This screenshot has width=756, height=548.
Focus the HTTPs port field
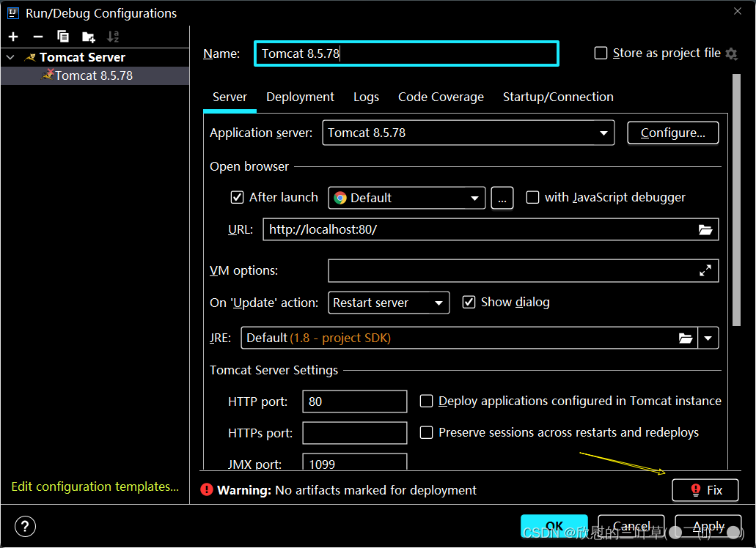[x=355, y=433]
